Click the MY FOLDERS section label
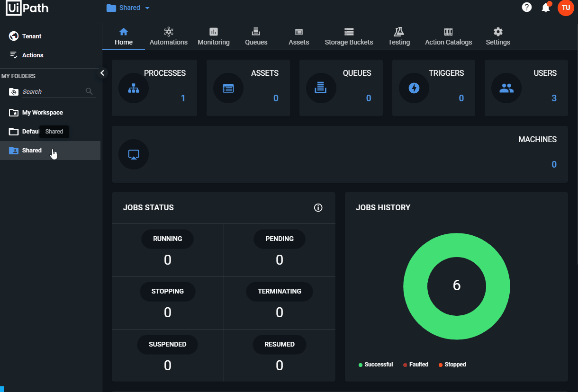578x392 pixels. pyautogui.click(x=18, y=76)
